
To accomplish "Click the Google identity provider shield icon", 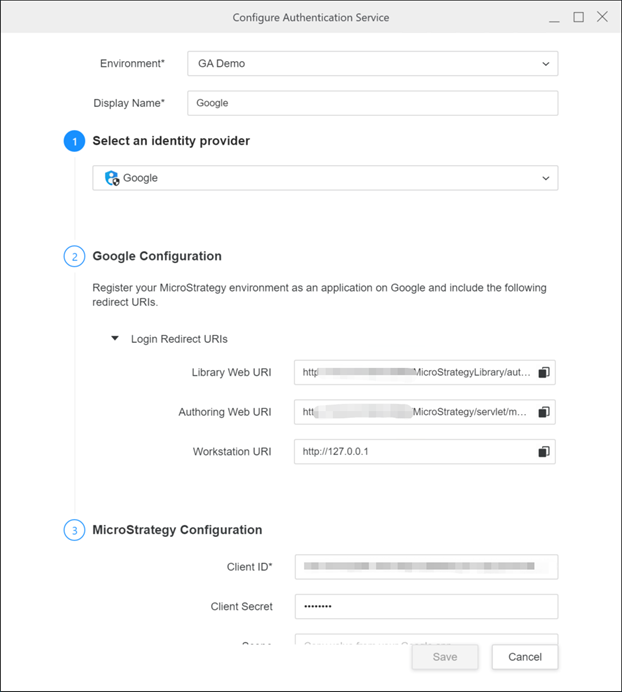I will (112, 178).
